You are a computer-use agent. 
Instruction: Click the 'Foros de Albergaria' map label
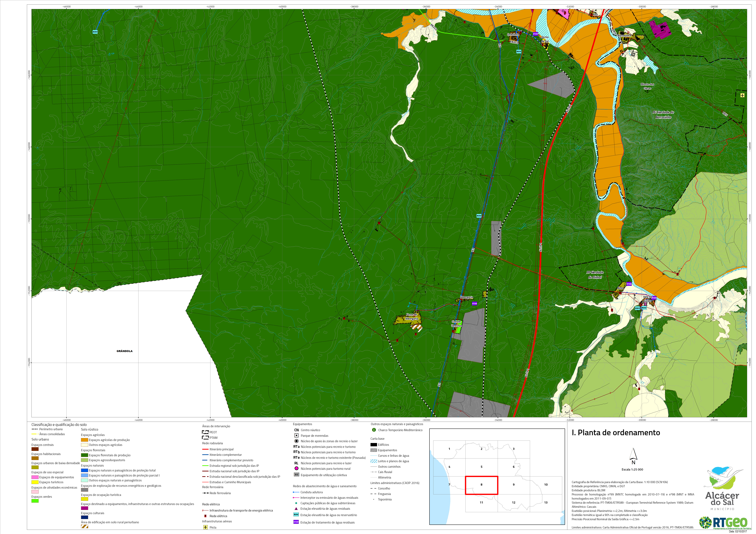pos(412,317)
